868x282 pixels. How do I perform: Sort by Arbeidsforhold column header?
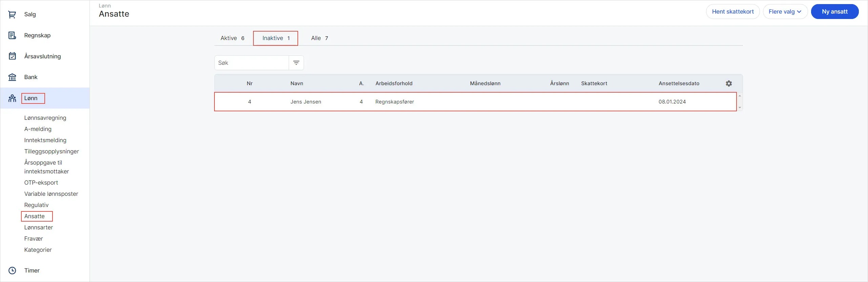[x=394, y=83]
